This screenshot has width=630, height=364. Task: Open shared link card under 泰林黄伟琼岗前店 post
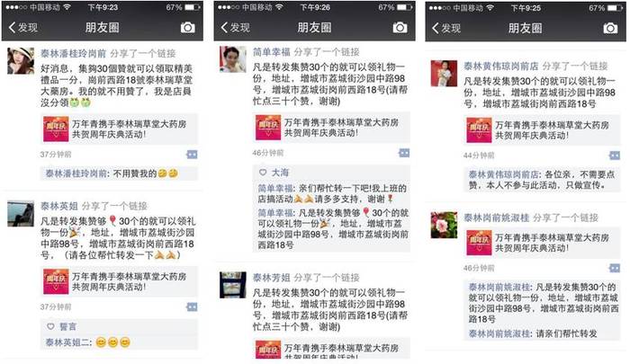[543, 130]
